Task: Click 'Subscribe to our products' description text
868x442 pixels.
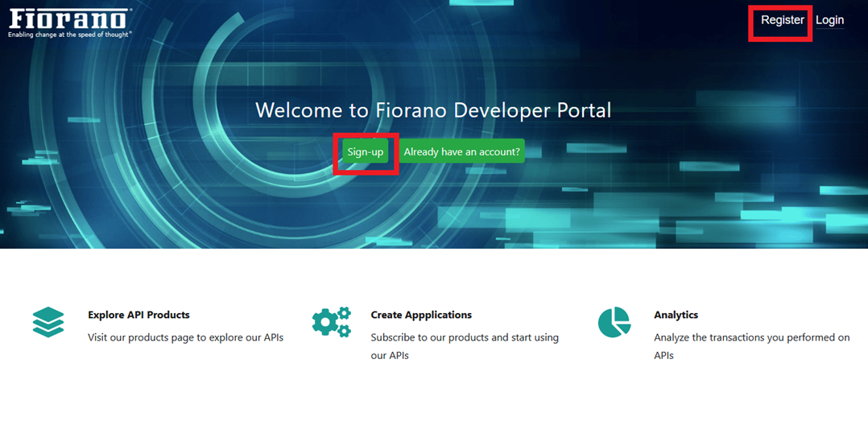Action: tap(465, 346)
